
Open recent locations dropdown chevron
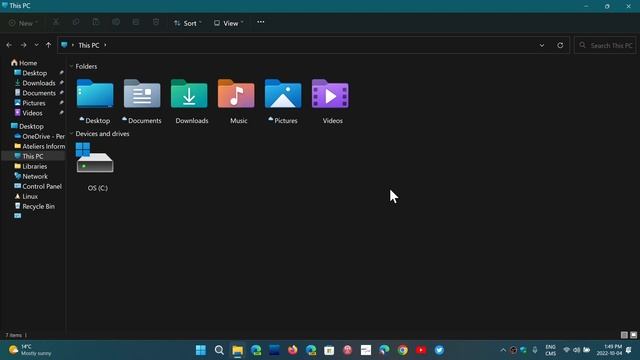(x=36, y=45)
